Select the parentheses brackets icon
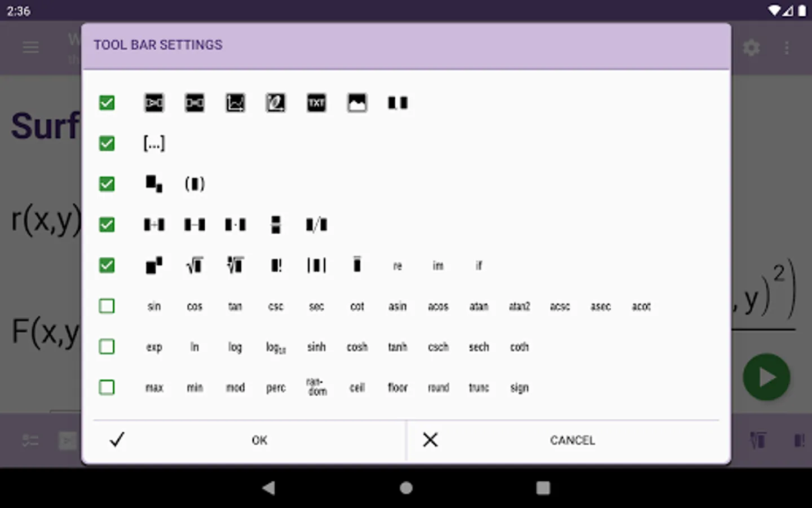 click(195, 184)
